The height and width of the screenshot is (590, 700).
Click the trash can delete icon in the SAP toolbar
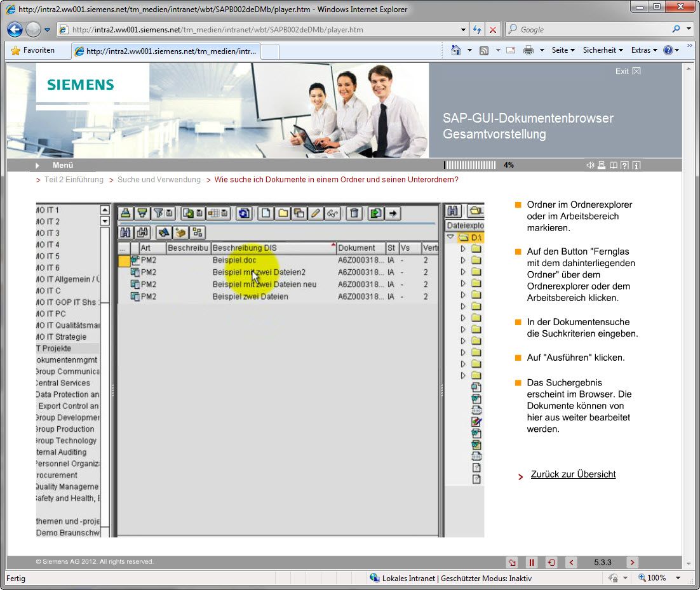pos(355,213)
